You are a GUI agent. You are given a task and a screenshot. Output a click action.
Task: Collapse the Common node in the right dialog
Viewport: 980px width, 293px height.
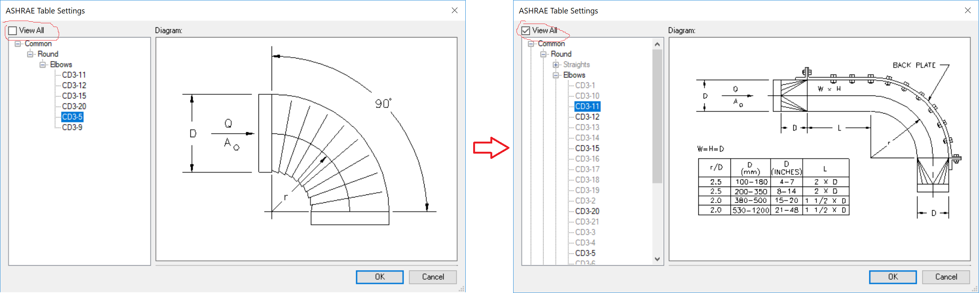pyautogui.click(x=531, y=44)
